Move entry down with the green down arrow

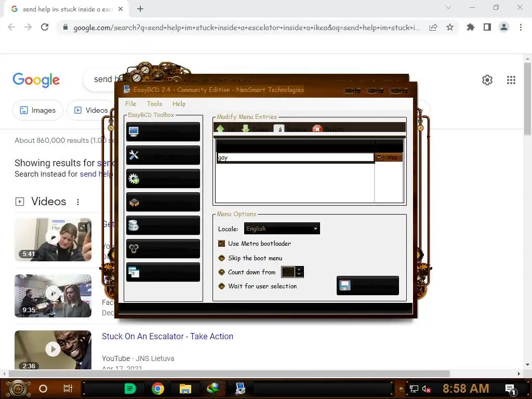tap(246, 129)
